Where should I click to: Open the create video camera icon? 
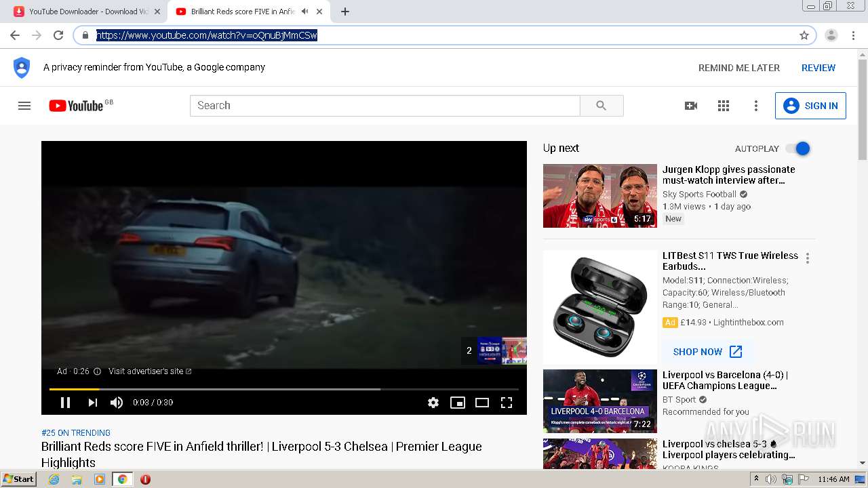pyautogui.click(x=691, y=106)
